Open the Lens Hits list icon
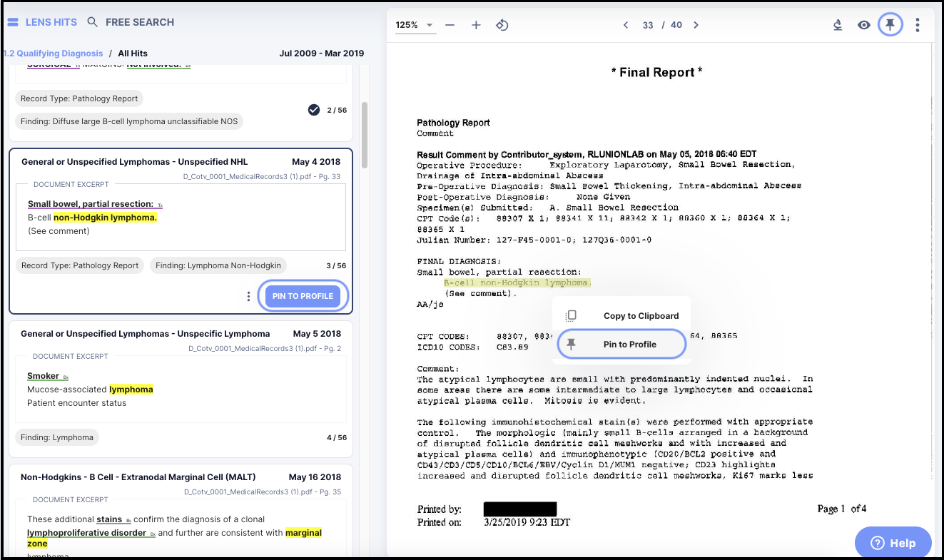Screen dimensions: 944x560 pyautogui.click(x=12, y=21)
